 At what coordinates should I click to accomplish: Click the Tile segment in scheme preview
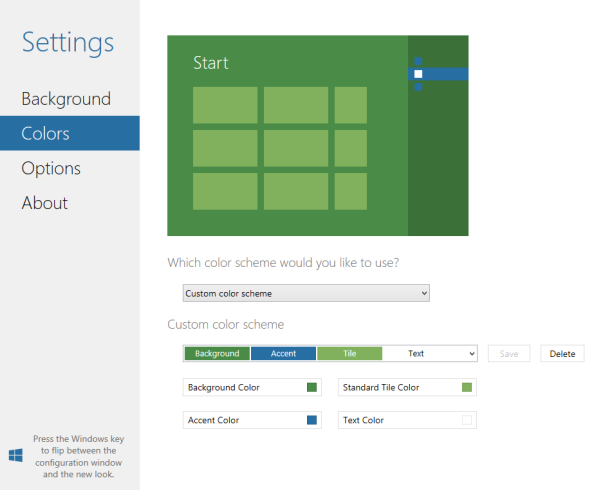349,353
